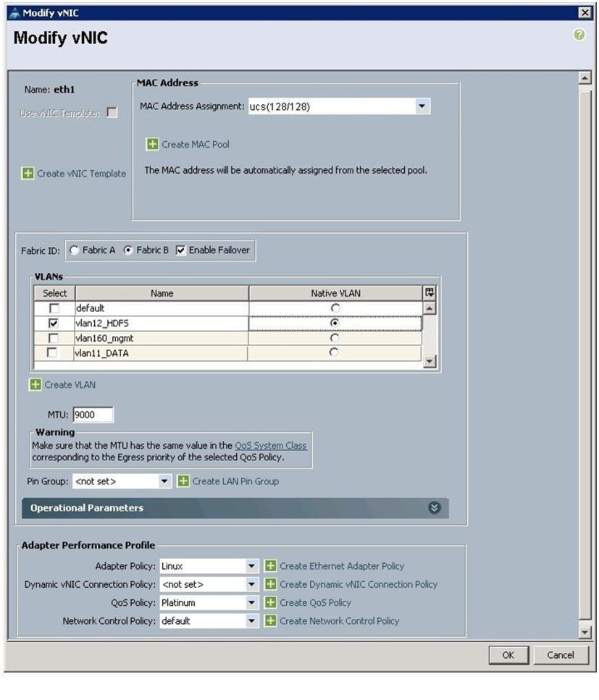Screen dimensions: 599x700
Task: Click the green Create MAC Pool plus icon
Action: point(152,144)
